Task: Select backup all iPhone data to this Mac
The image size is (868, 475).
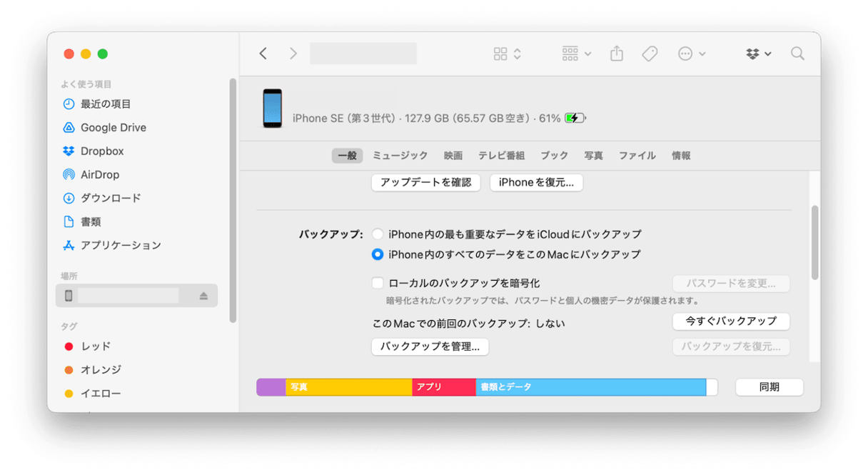Action: click(x=378, y=254)
